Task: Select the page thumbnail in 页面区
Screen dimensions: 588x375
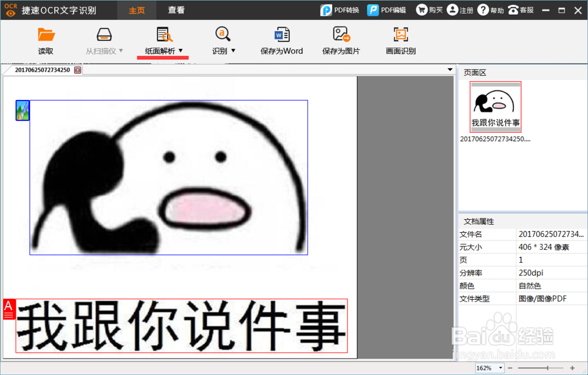Action: point(496,107)
